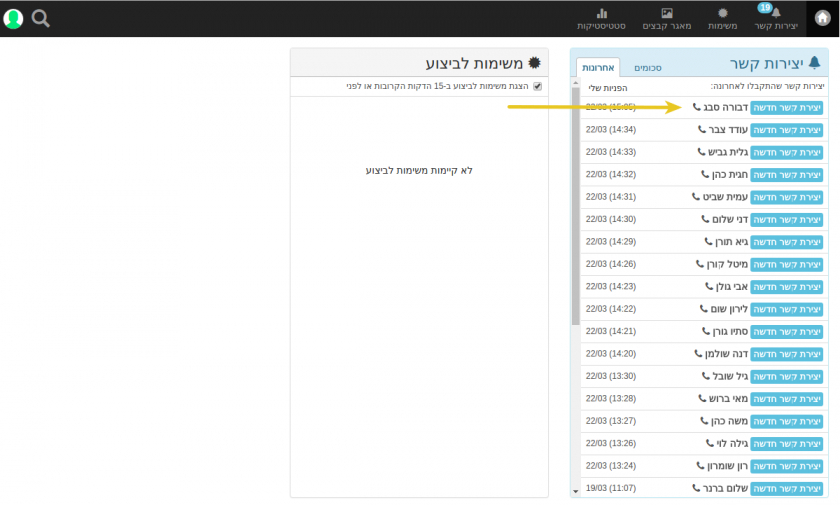840x505 pixels.
Task: Select contact name משה כהן
Action: [730, 421]
